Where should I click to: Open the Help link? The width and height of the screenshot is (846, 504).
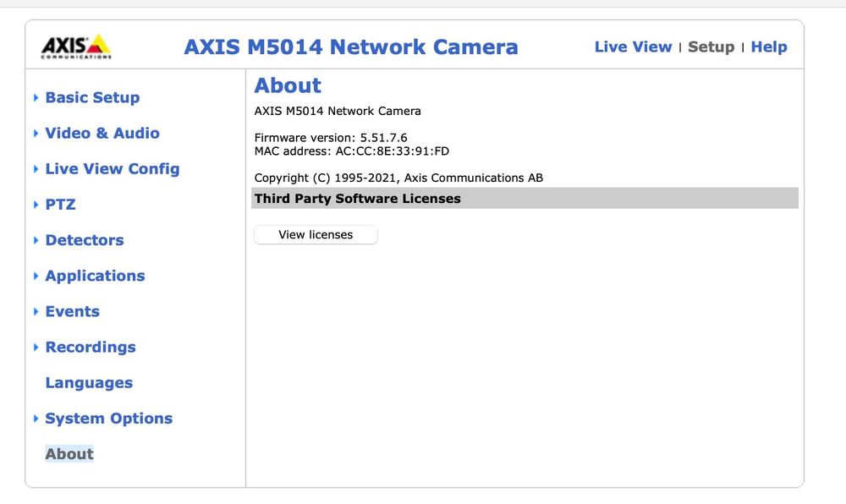(769, 47)
